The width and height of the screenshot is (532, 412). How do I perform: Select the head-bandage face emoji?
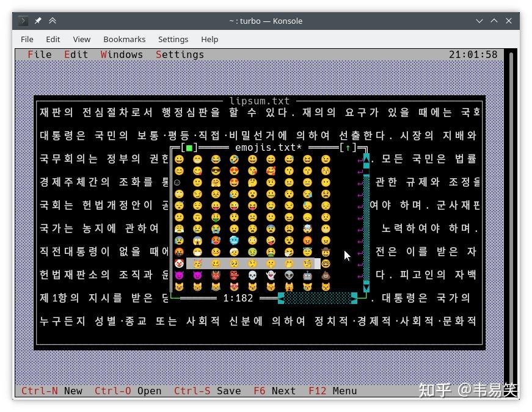[234, 252]
